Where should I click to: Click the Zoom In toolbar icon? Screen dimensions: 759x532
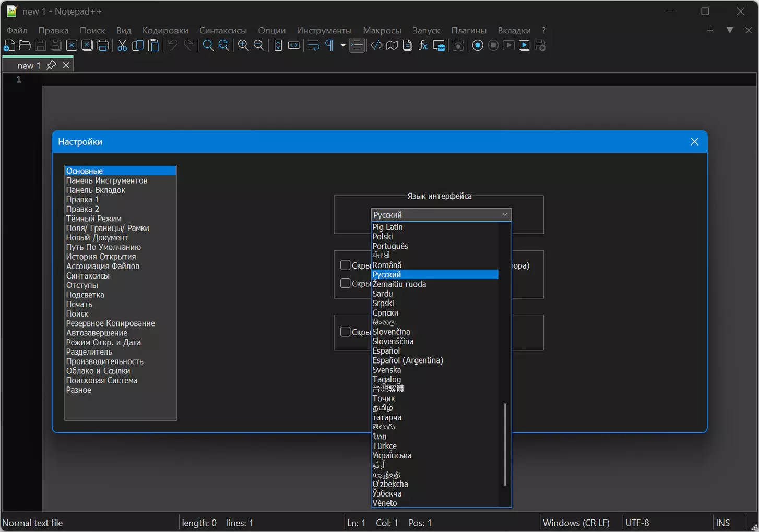tap(243, 45)
